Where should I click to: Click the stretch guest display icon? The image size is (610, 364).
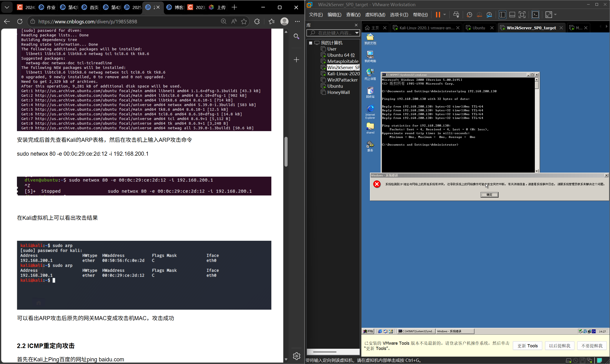point(549,15)
